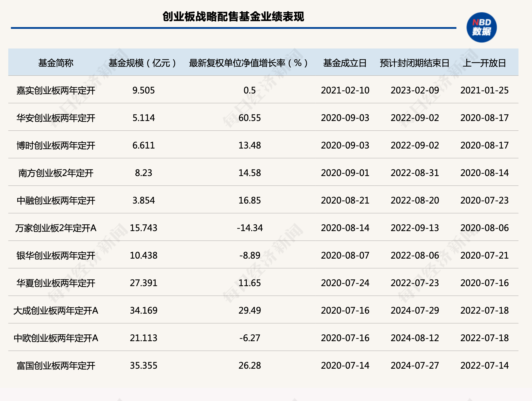Click closed period end date 2024-08-12
The height and width of the screenshot is (401, 532).
point(415,338)
